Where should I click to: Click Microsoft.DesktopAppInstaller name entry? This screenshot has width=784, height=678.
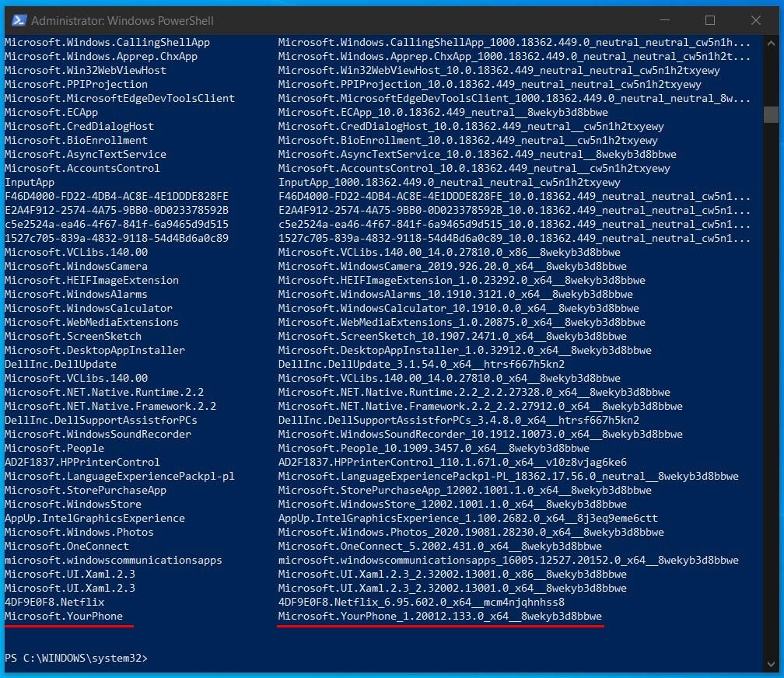pos(95,350)
